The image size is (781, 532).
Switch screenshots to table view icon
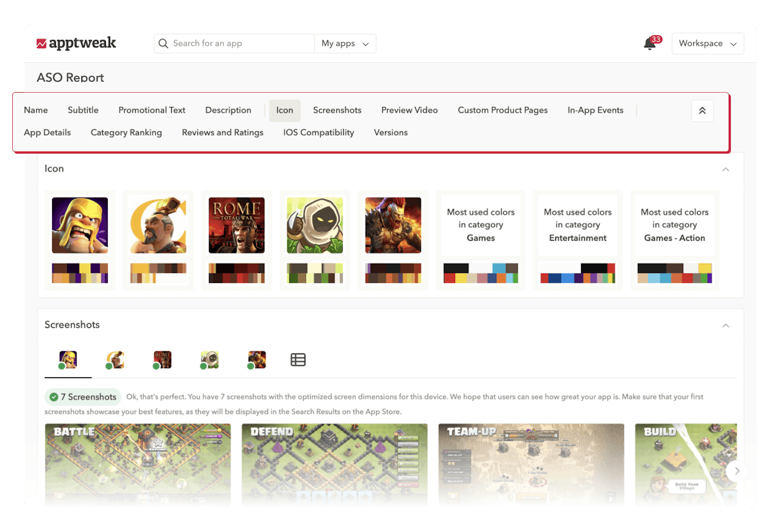tap(298, 360)
